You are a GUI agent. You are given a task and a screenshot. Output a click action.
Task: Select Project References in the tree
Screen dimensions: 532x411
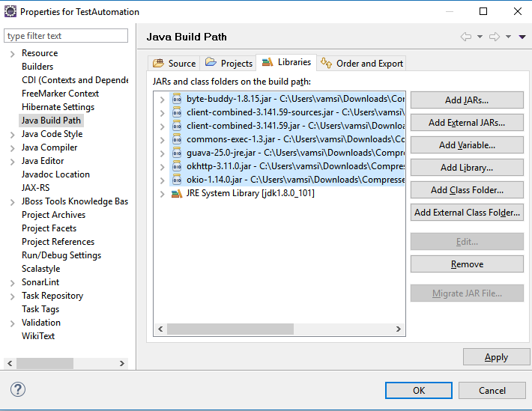[x=58, y=242]
